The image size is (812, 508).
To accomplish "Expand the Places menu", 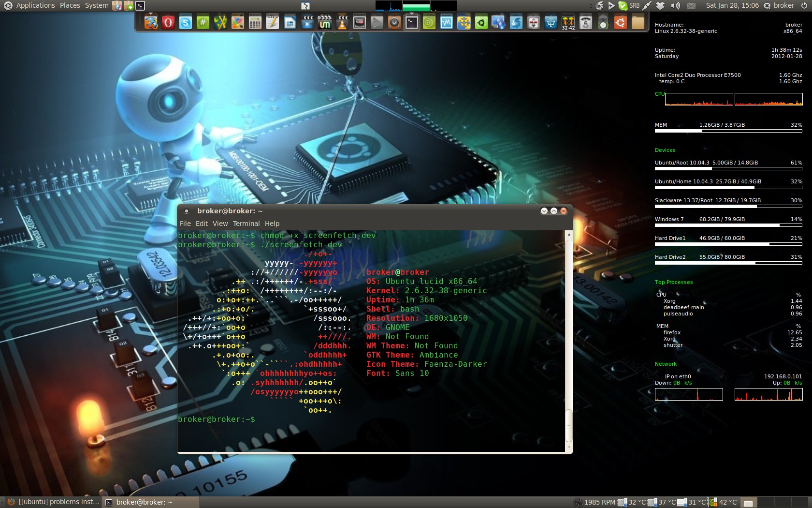I will (70, 5).
